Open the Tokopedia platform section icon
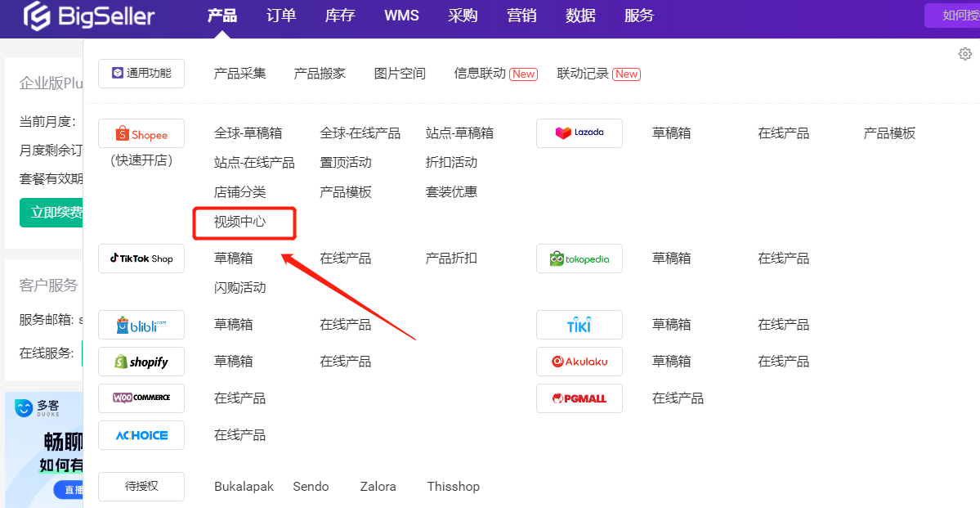 (x=579, y=258)
